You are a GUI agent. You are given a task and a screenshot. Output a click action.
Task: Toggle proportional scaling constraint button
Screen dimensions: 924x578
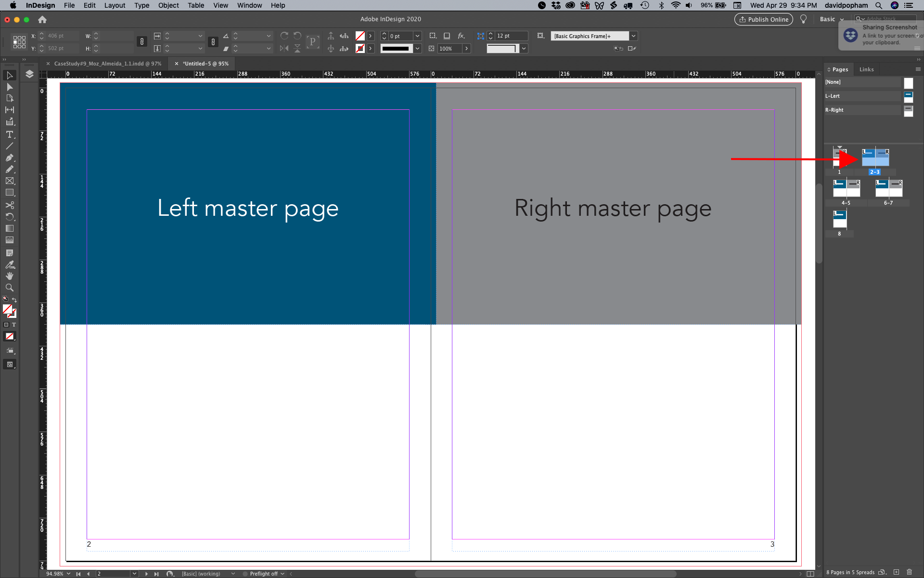(x=141, y=42)
